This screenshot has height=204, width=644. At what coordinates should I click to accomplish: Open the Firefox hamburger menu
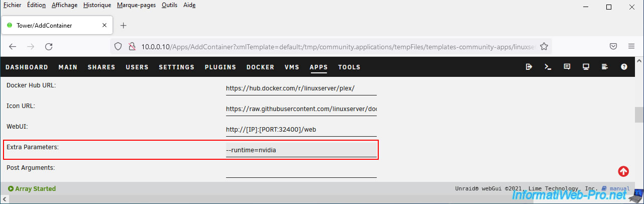click(x=631, y=46)
